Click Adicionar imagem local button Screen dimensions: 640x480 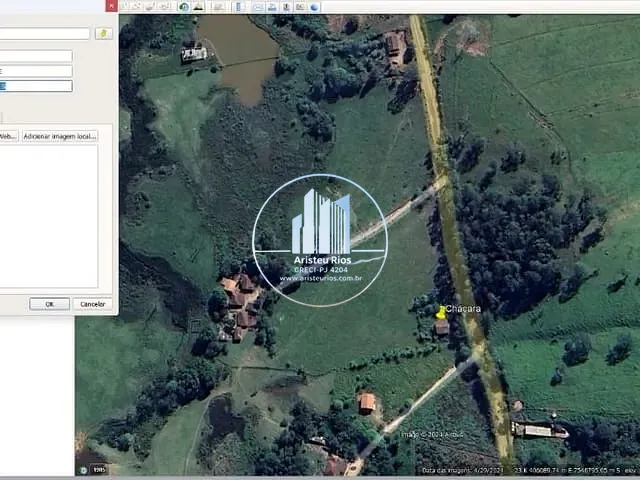tap(60, 136)
